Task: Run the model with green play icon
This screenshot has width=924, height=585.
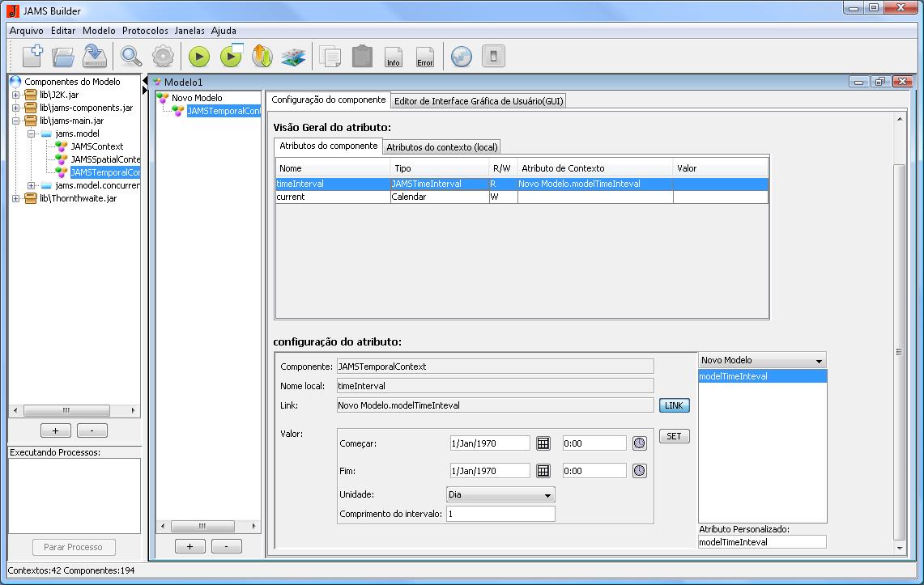Action: coord(199,57)
